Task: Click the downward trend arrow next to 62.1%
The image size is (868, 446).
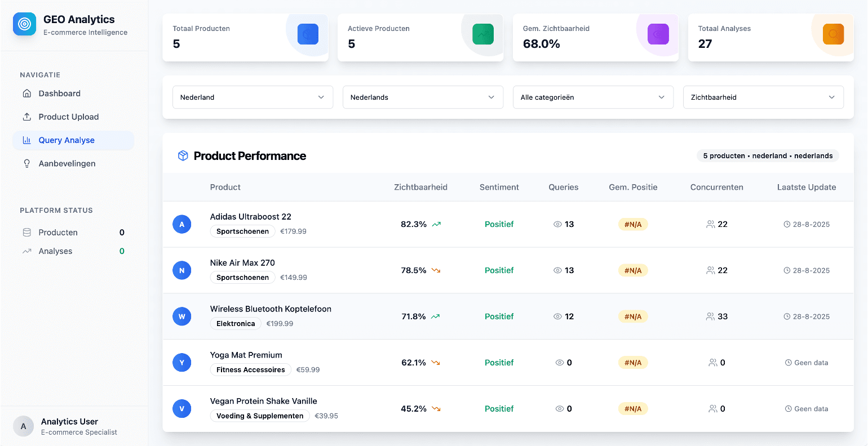Action: coord(435,363)
